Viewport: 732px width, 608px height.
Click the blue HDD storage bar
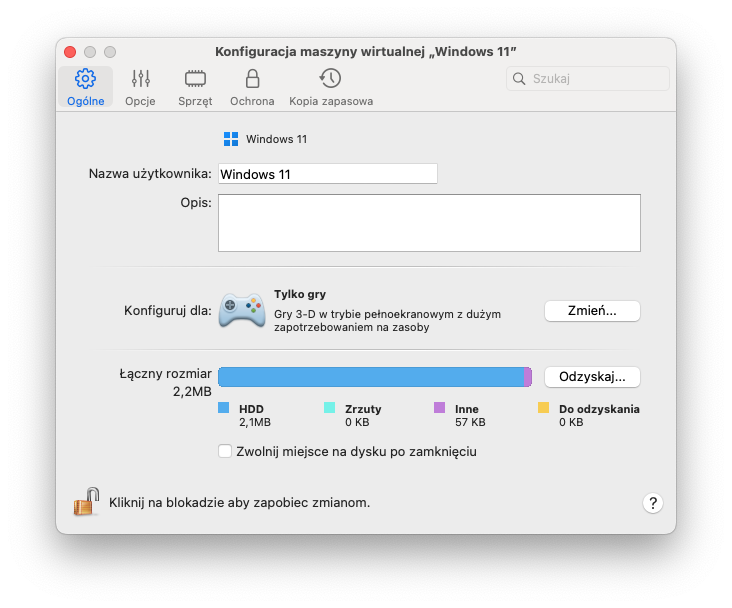tap(371, 377)
